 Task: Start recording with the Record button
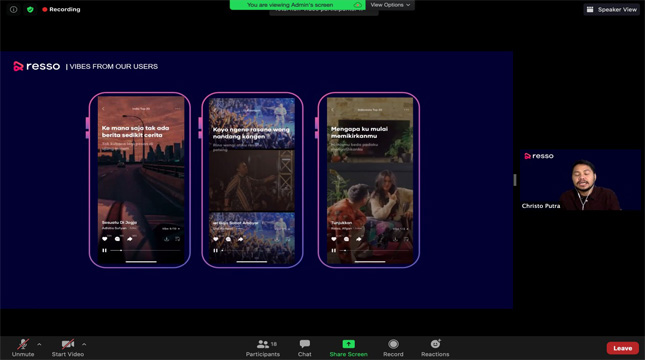[x=393, y=348]
